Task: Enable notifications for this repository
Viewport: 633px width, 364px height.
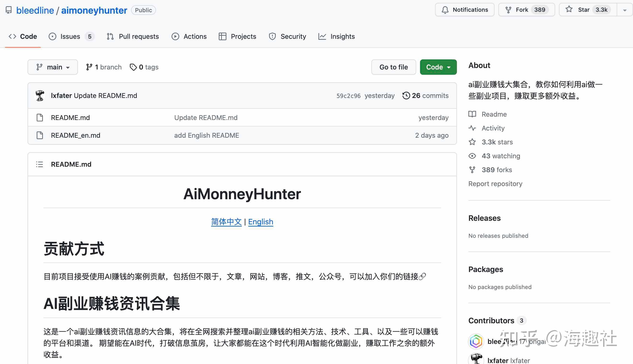Action: tap(464, 10)
